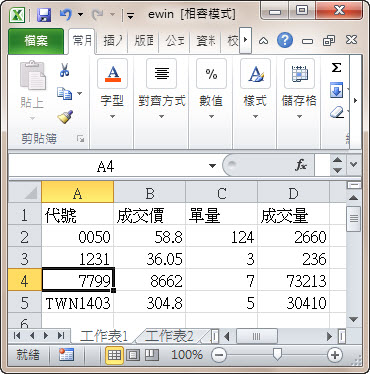Undo the last action
The width and height of the screenshot is (370, 374).
coord(66,15)
